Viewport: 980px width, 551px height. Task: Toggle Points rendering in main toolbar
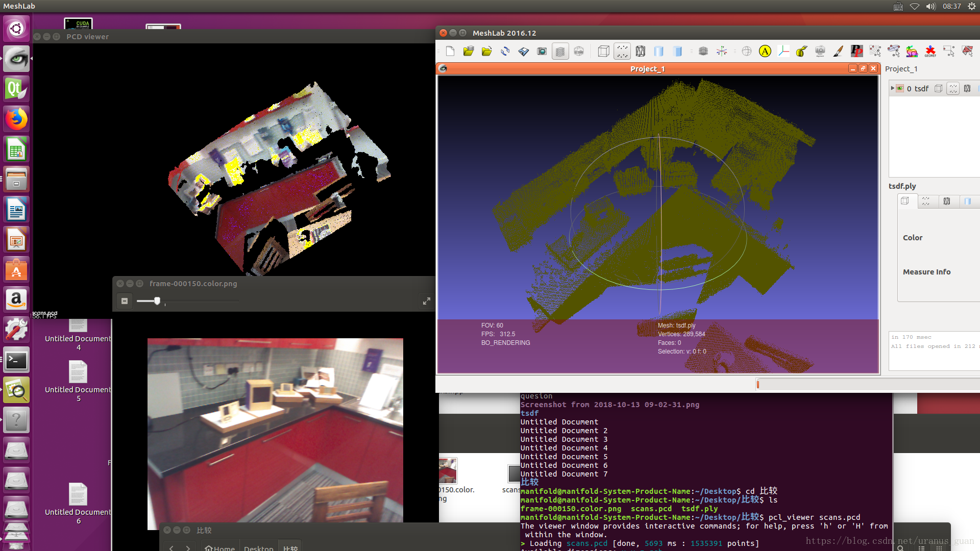(x=622, y=51)
